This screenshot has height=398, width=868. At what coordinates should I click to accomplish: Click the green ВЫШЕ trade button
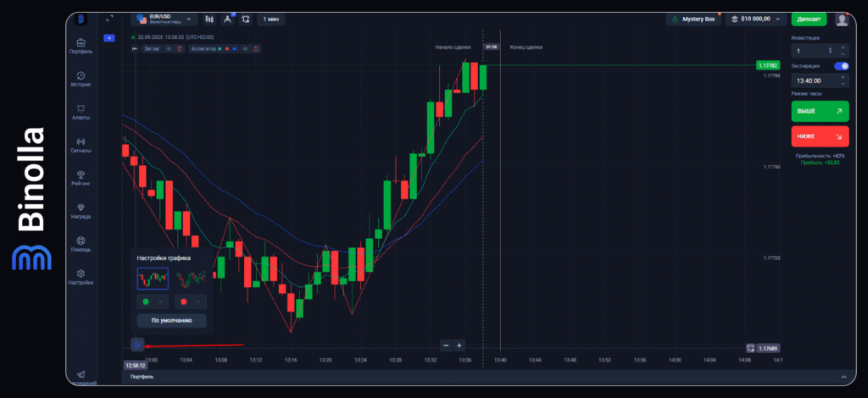point(819,111)
